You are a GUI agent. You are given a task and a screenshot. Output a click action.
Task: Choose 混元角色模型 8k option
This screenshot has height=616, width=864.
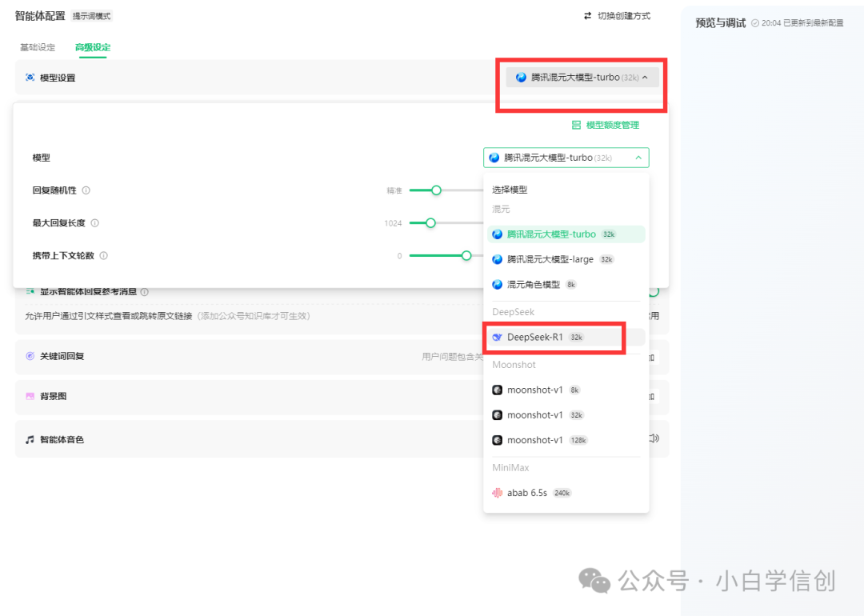(x=566, y=285)
